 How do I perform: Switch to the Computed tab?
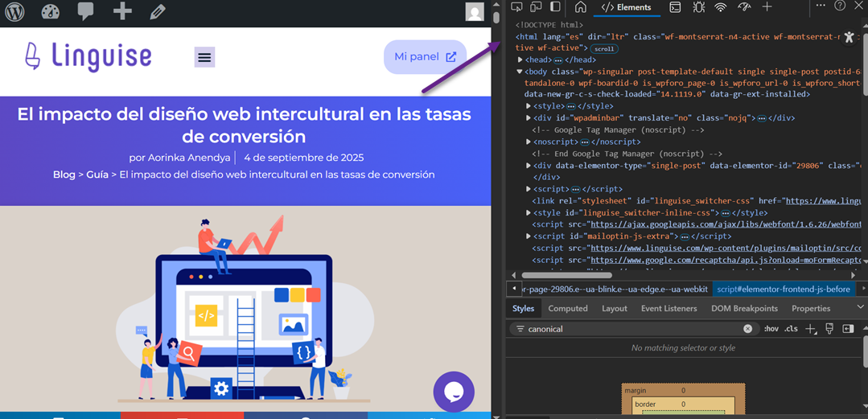568,308
